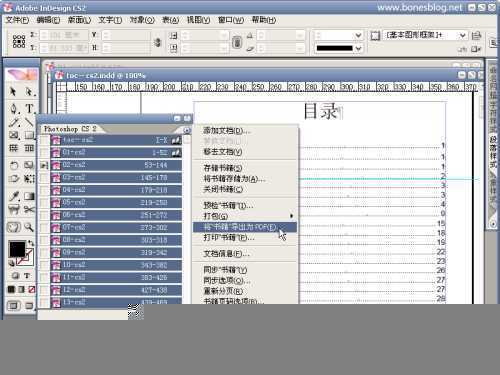This screenshot has width=500, height=375.
Task: Select the Shear tool
Action: pyautogui.click(x=14, y=179)
